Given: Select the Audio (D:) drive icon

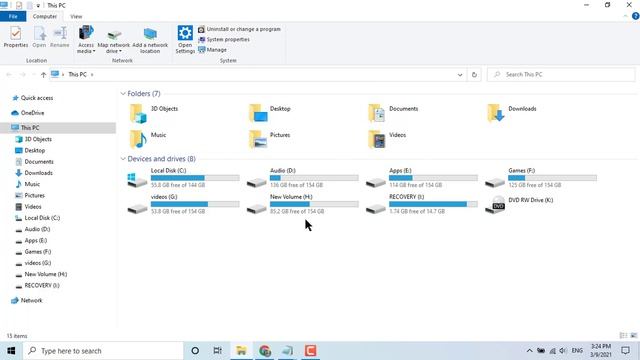Looking at the screenshot, I should pos(257,182).
